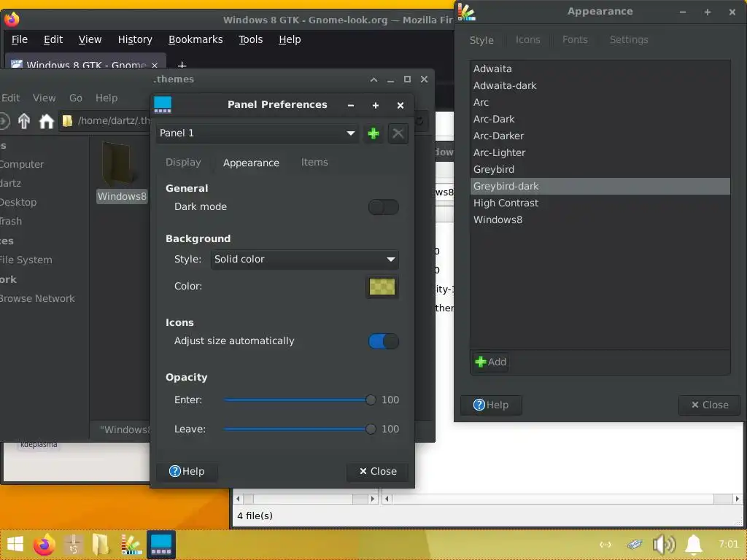Image resolution: width=747 pixels, height=560 pixels.
Task: Click Close in Appearance window
Action: tap(709, 405)
